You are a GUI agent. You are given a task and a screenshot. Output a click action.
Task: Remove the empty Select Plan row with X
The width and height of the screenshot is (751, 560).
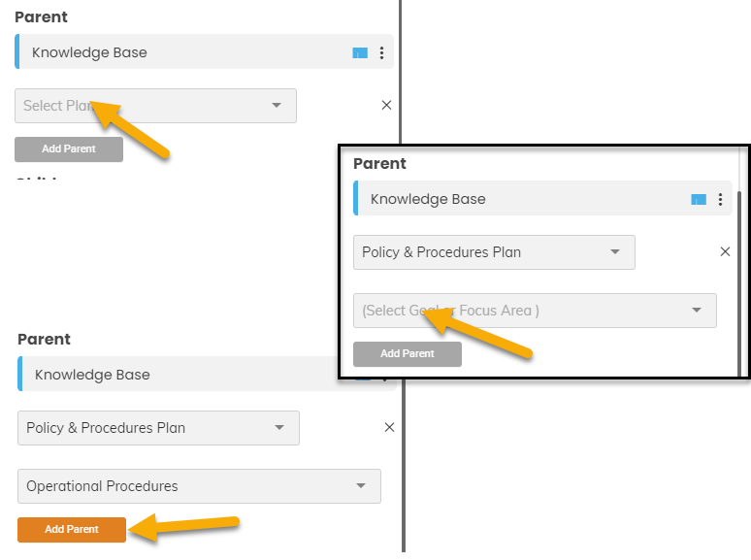pos(386,105)
